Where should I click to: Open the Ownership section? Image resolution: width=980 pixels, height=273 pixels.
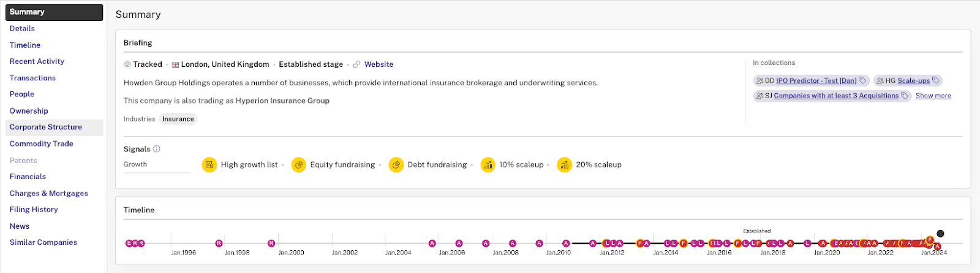point(29,111)
